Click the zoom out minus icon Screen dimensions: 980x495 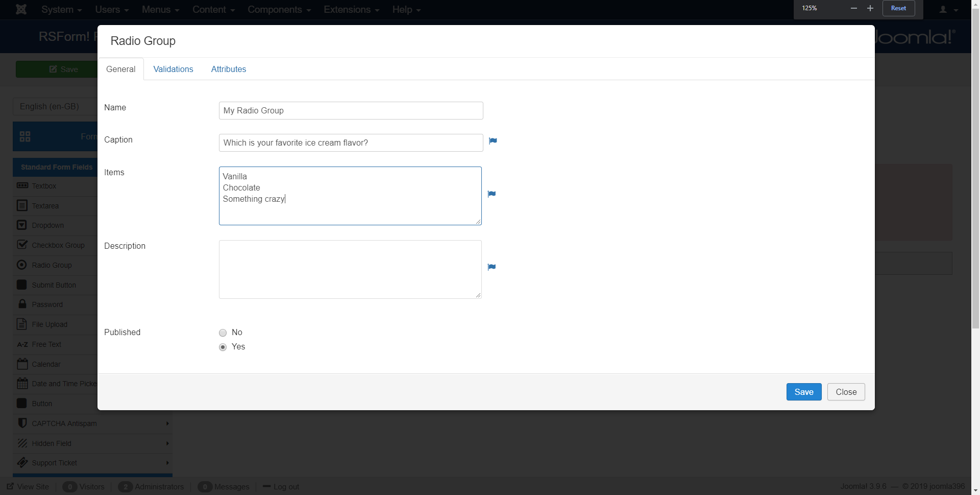pyautogui.click(x=853, y=8)
